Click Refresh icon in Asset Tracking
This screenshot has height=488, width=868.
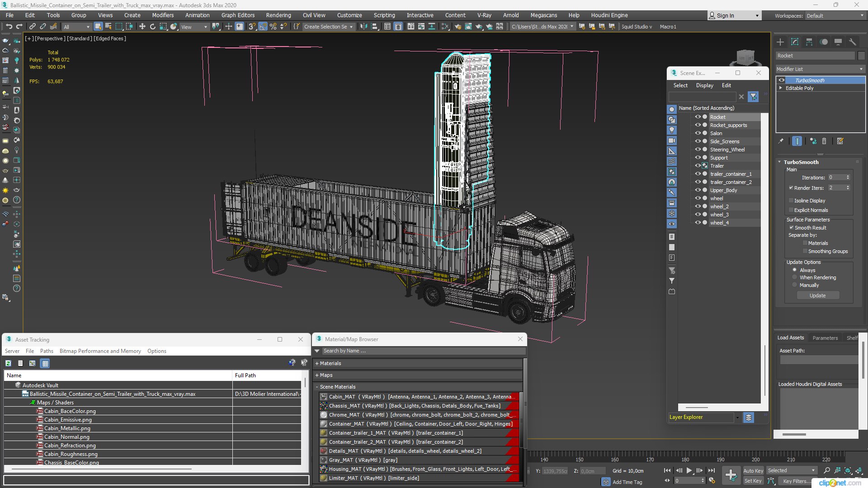pyautogui.click(x=8, y=363)
